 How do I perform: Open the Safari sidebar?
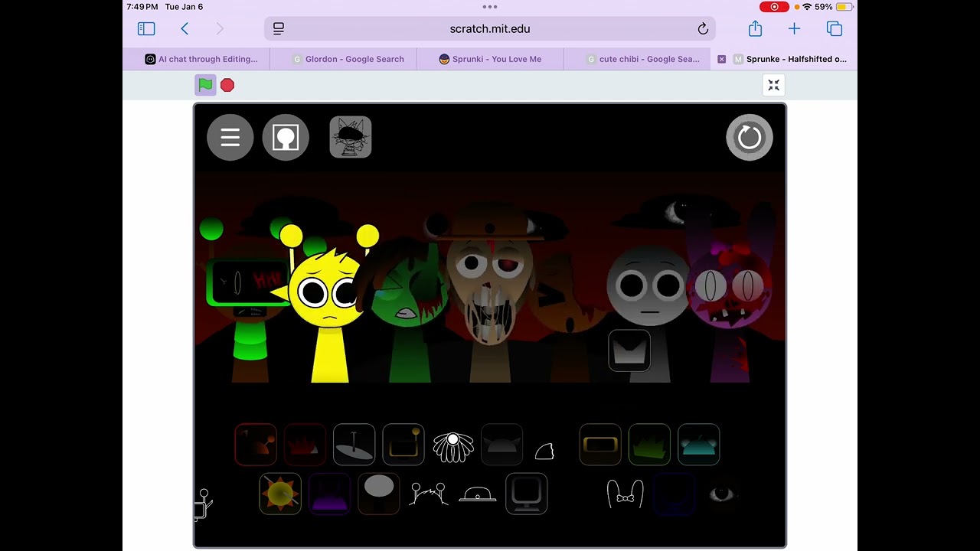[146, 29]
